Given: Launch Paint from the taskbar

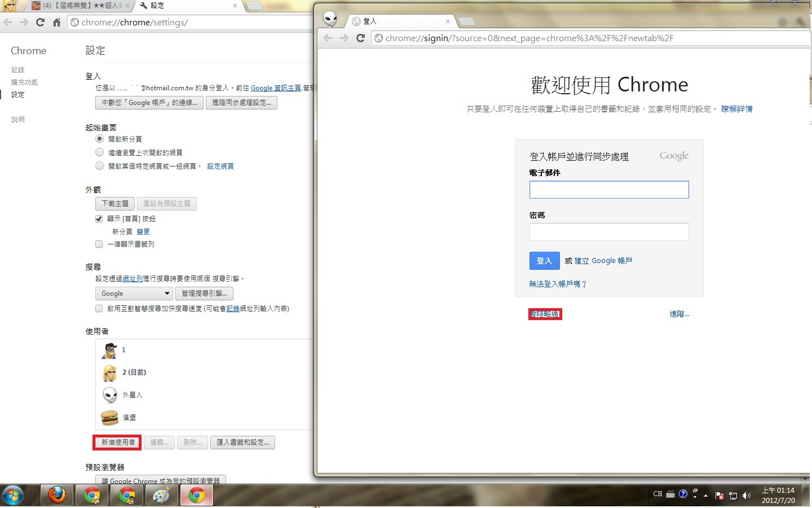Looking at the screenshot, I should 161,495.
